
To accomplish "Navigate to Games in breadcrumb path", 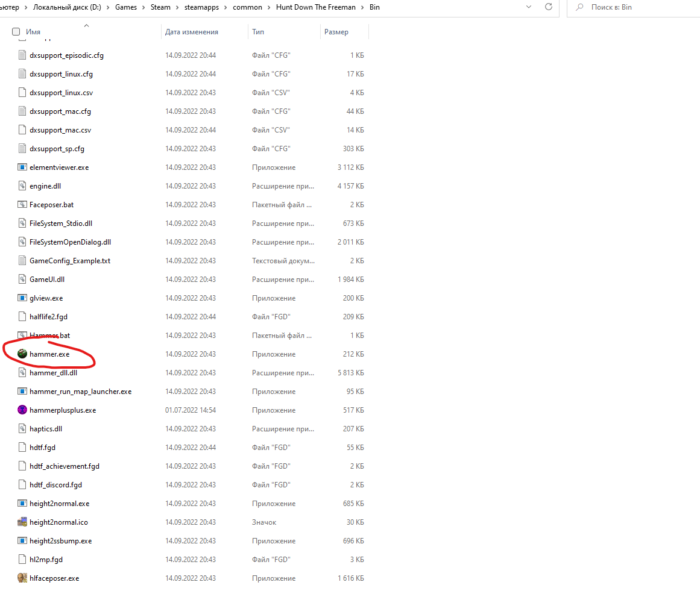I will point(126,7).
